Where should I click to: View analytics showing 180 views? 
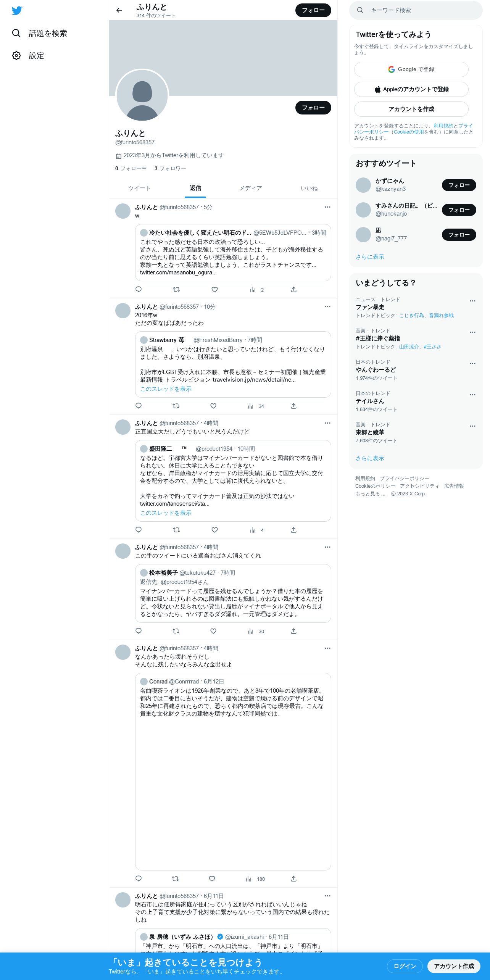(x=255, y=879)
